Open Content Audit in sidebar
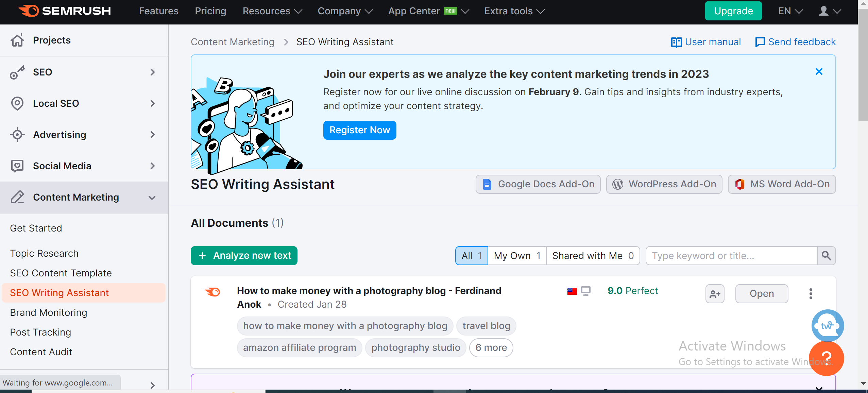Screen dimensions: 868x393 41,352
